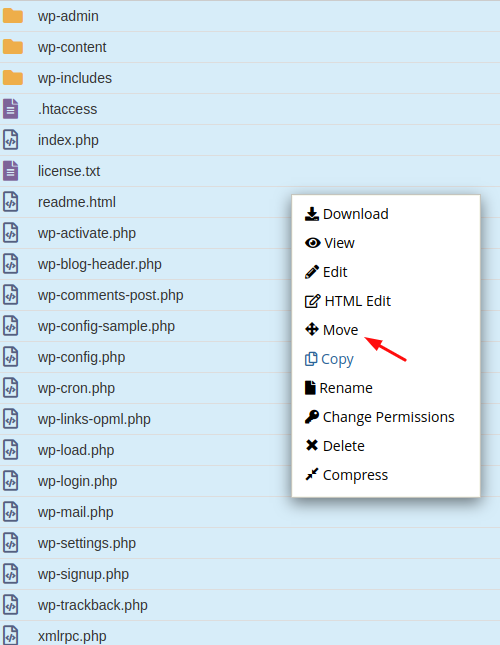This screenshot has width=500, height=645.
Task: Click the pencil icon beside Edit
Action: [x=312, y=272]
